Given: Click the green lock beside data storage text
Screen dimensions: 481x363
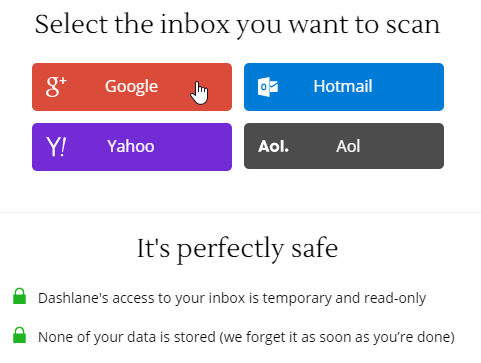Looking at the screenshot, I should (x=19, y=335).
